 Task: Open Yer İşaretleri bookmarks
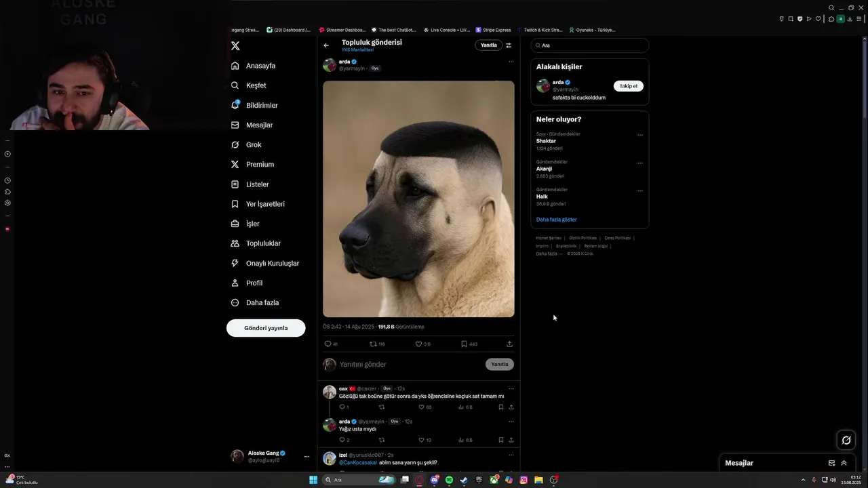pyautogui.click(x=258, y=204)
